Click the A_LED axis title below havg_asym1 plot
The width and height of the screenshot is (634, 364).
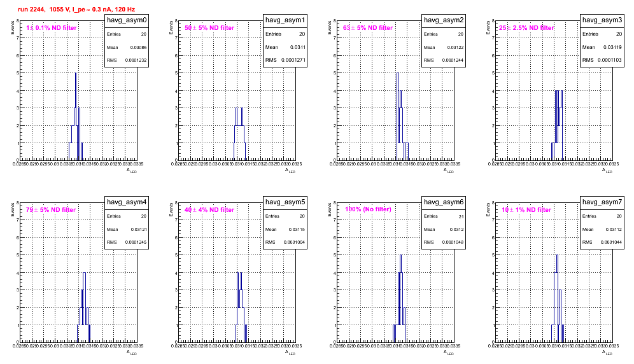click(x=290, y=171)
